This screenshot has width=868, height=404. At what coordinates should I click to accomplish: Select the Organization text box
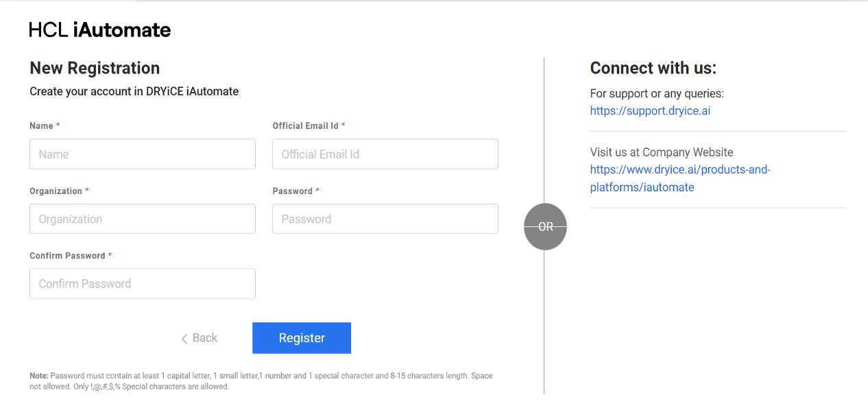point(143,219)
